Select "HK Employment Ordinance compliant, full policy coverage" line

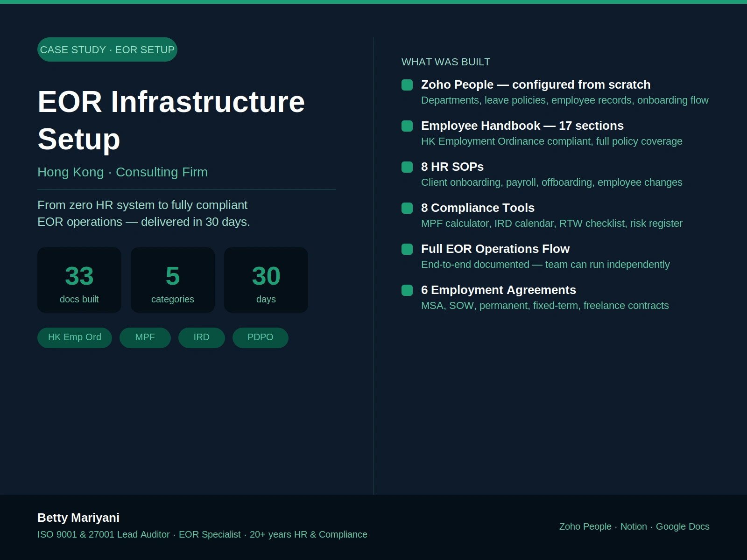pos(552,141)
